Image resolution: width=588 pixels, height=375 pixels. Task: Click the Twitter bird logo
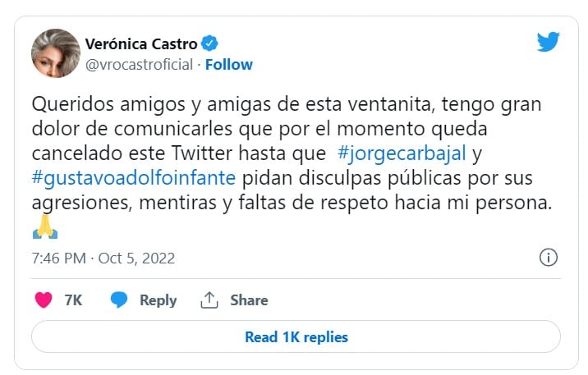pyautogui.click(x=548, y=42)
